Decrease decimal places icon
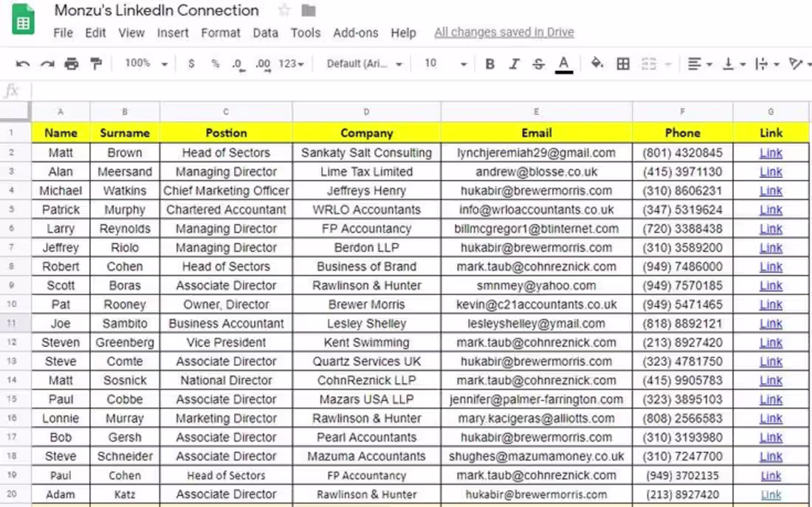Screen dimensions: 812x507 click(x=238, y=64)
